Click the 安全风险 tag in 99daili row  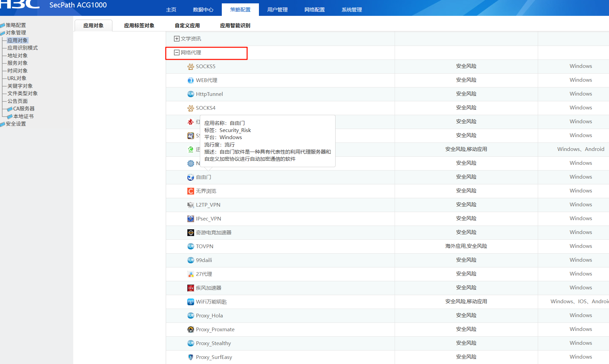[x=466, y=260]
